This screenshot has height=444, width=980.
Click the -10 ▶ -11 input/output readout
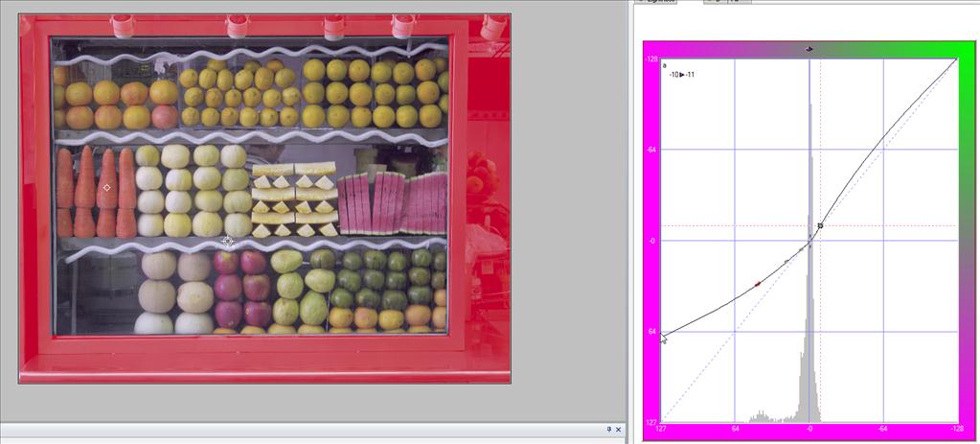(681, 75)
